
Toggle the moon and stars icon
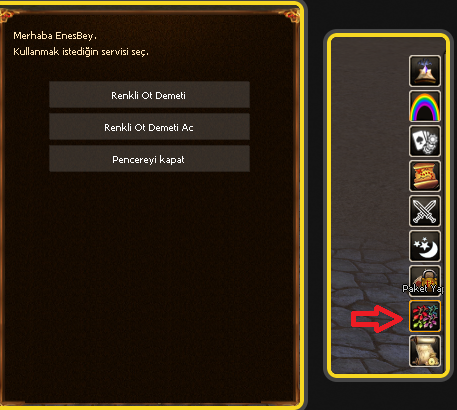[x=425, y=246]
